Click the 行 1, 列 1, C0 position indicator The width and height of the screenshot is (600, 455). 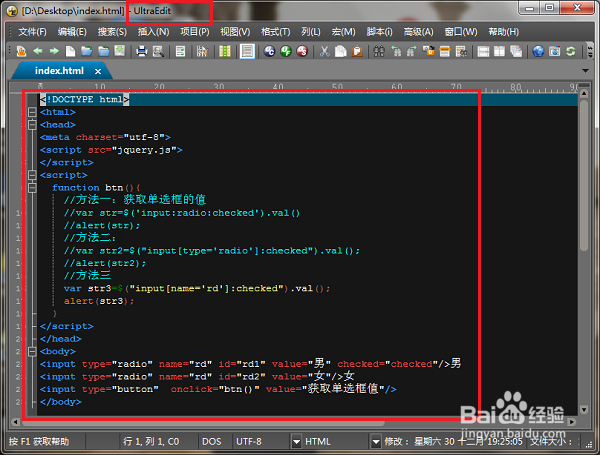pos(151,442)
